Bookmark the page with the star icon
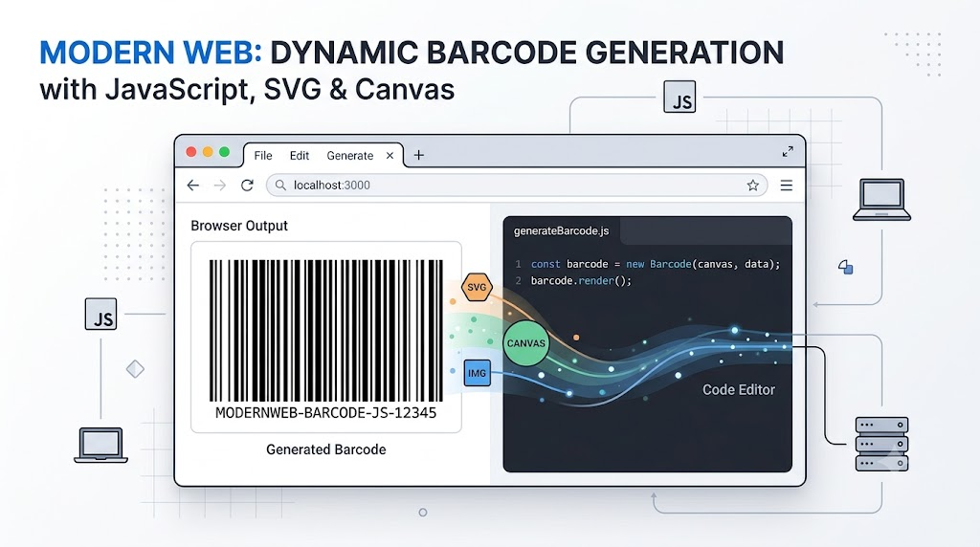This screenshot has width=980, height=547. click(752, 185)
